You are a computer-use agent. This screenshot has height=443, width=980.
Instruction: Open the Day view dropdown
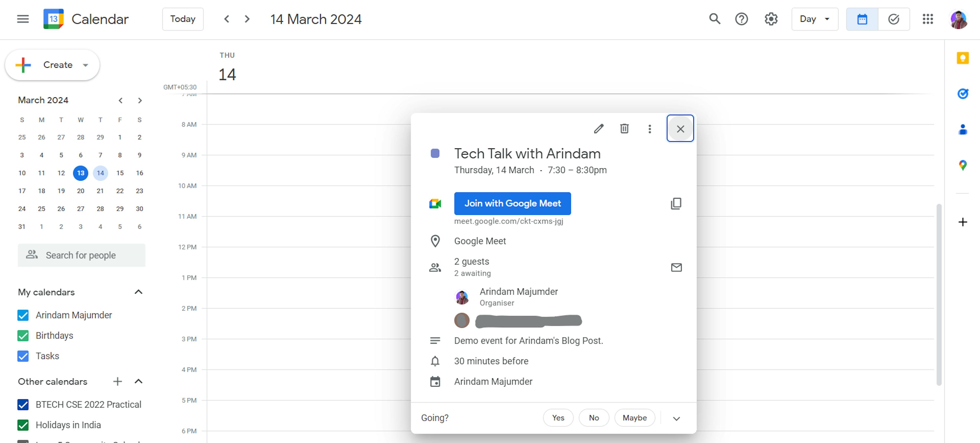coord(815,19)
